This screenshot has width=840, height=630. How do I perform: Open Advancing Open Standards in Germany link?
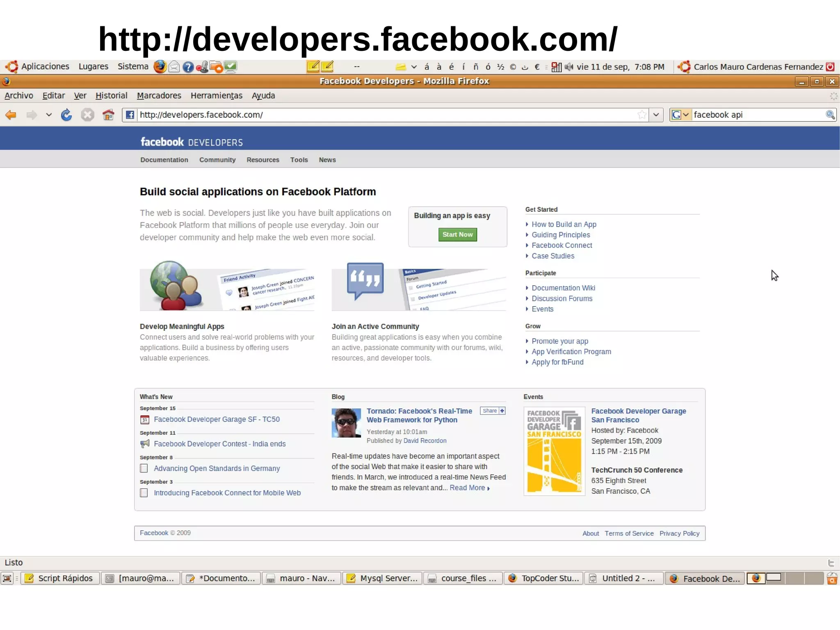[x=217, y=468]
